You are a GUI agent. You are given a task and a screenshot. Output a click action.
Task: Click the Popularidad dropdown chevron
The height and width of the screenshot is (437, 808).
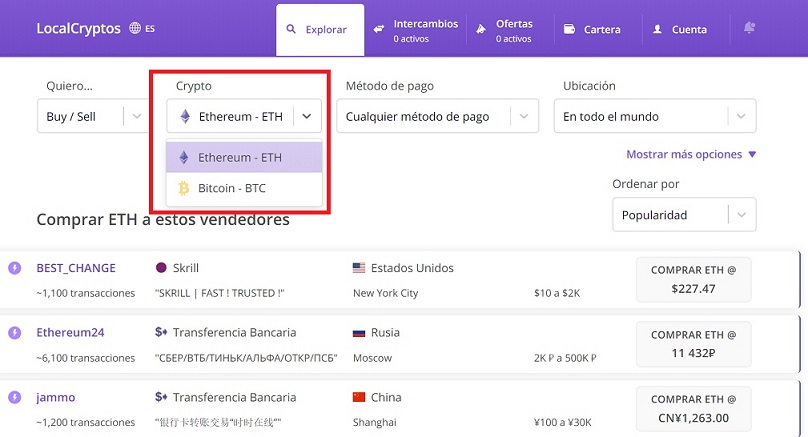click(x=742, y=215)
